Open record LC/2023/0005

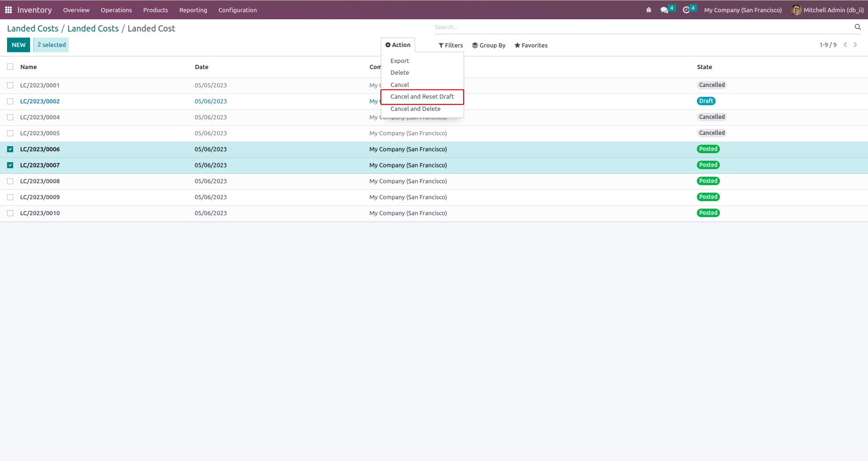point(40,133)
